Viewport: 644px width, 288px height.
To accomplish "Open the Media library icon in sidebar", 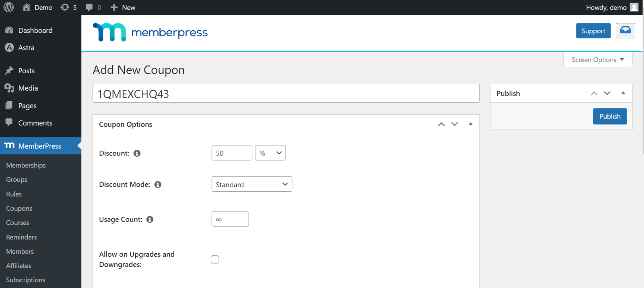I will point(9,88).
